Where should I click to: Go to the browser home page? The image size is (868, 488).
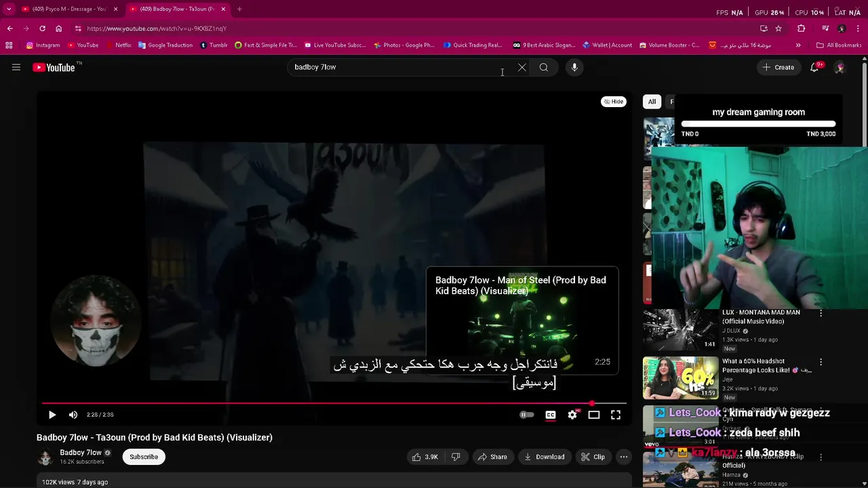(x=58, y=28)
